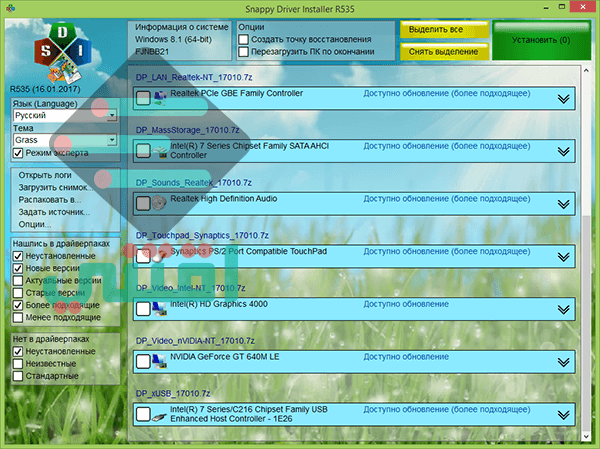Click the DP_LAN_Realtek-NT_17010.7z pack name

pyautogui.click(x=194, y=77)
